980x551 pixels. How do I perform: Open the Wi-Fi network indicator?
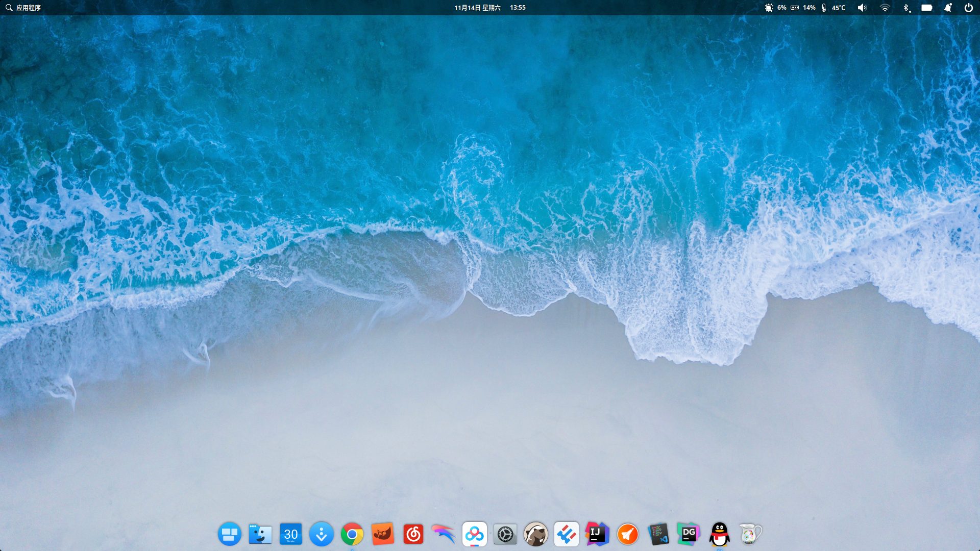(x=885, y=8)
